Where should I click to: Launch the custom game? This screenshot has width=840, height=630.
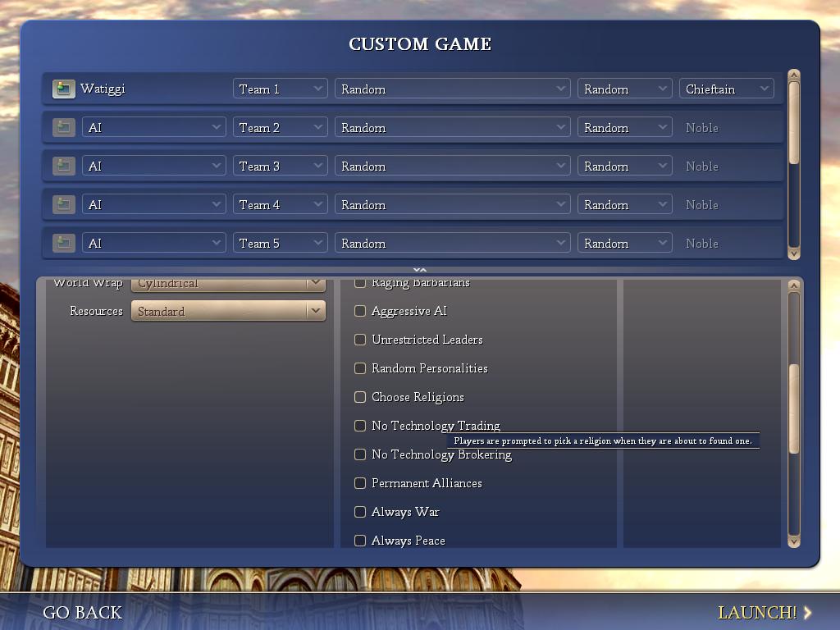(756, 612)
